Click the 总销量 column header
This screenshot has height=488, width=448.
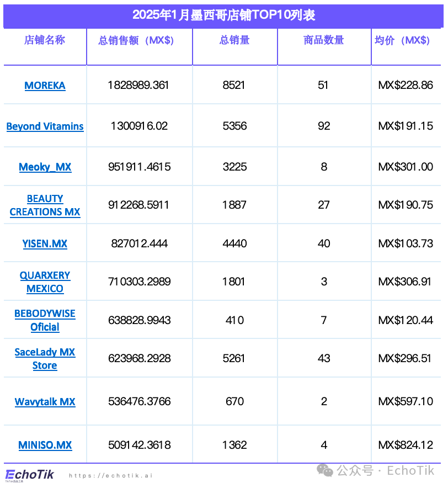click(x=234, y=40)
